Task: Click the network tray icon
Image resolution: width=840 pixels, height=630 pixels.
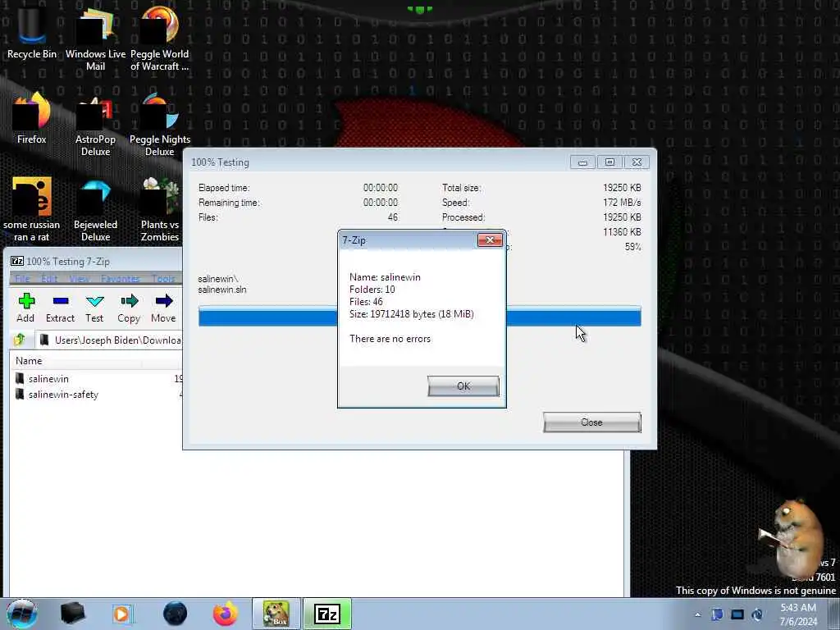Action: point(737,614)
